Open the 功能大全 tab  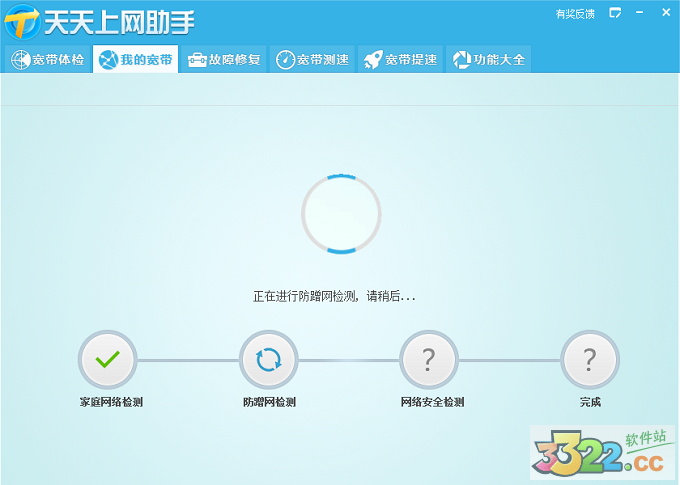click(489, 59)
